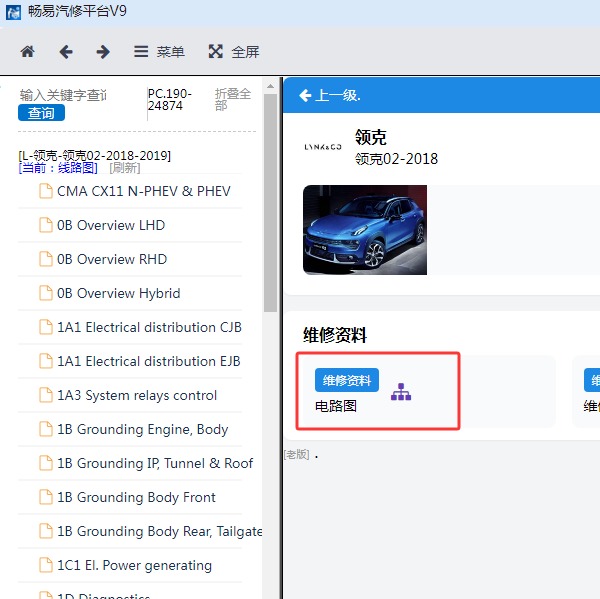Open 1B Grounding Body Front
The height and width of the screenshot is (599, 600).
[x=136, y=498]
